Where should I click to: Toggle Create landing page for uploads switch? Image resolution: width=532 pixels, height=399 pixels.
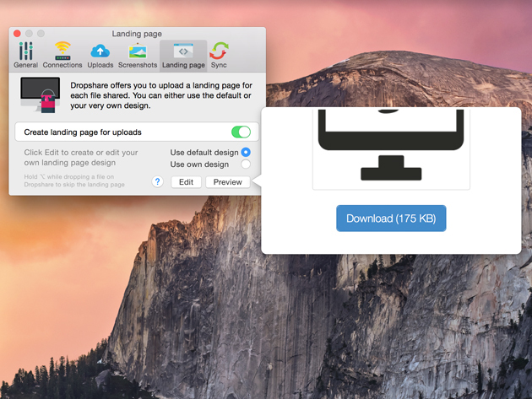241,132
